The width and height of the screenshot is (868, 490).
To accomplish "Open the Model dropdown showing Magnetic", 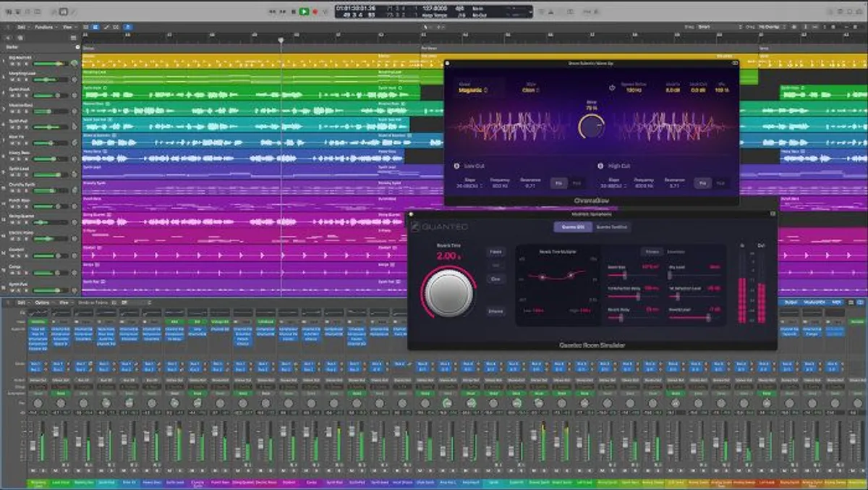I will pos(471,90).
